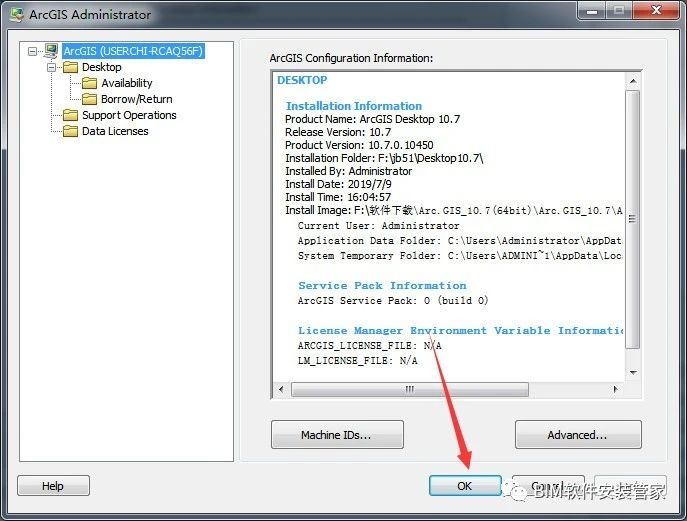Click the ArcGIS Administrator title bar icon

pyautogui.click(x=18, y=14)
